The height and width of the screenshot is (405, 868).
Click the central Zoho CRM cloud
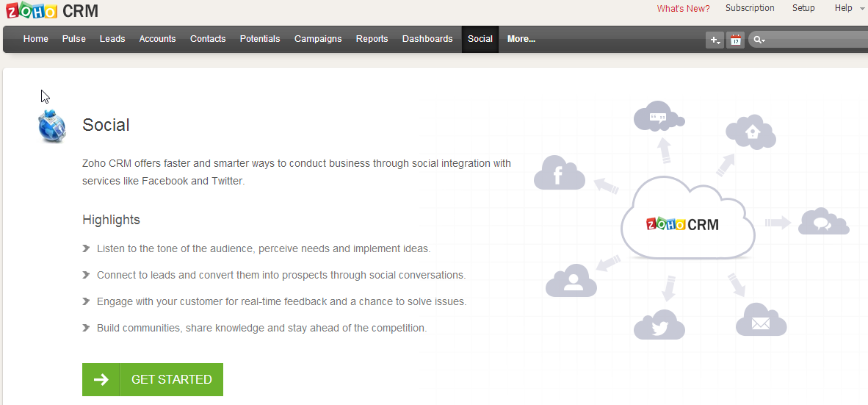687,218
